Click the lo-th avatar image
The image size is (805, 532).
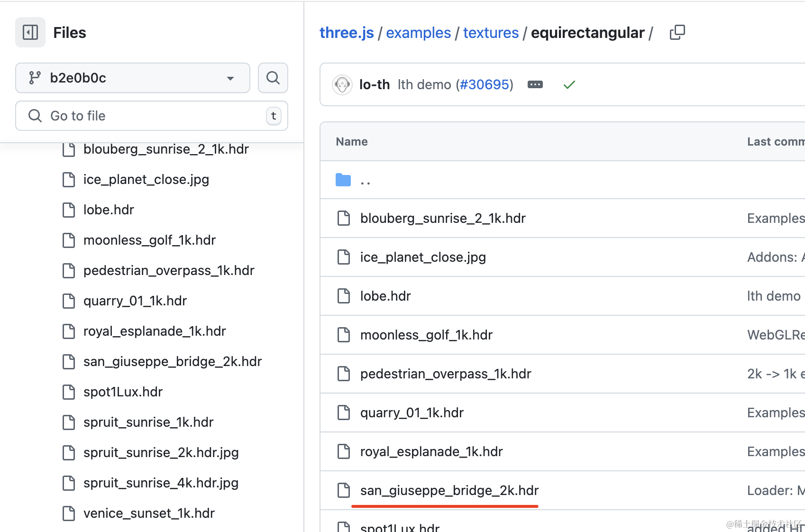point(342,85)
